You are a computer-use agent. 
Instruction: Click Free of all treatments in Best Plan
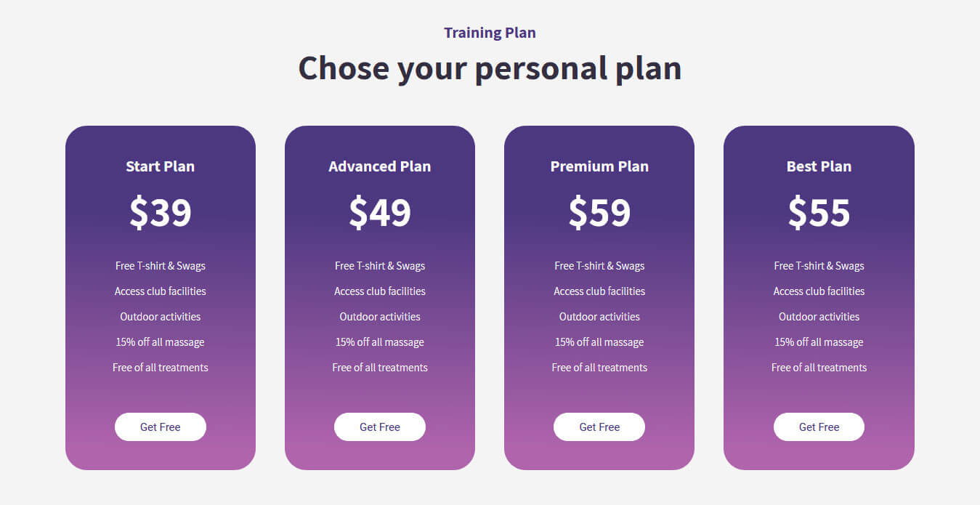(819, 368)
